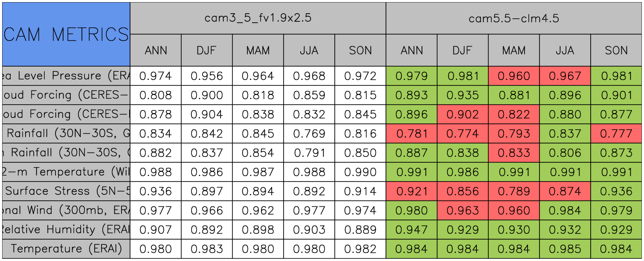Screen dimensions: 644x261
Task: Click the red cell with value 0.856
Action: point(463,191)
